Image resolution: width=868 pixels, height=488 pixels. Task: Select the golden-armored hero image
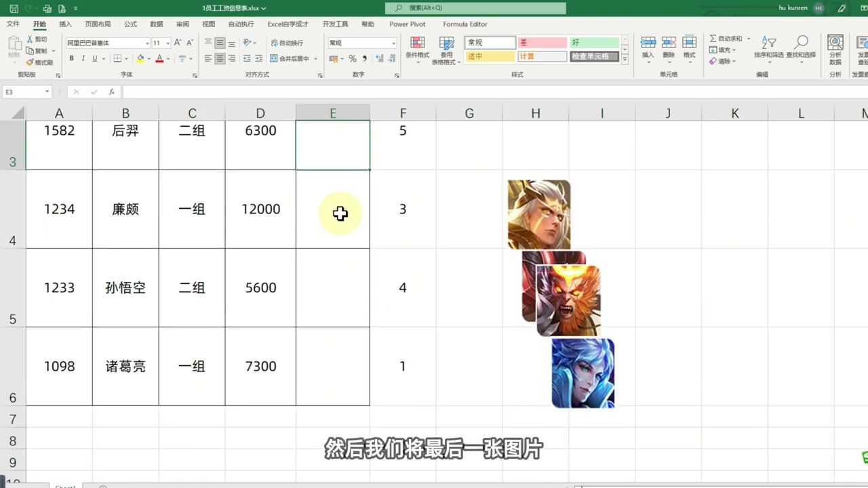(x=539, y=215)
